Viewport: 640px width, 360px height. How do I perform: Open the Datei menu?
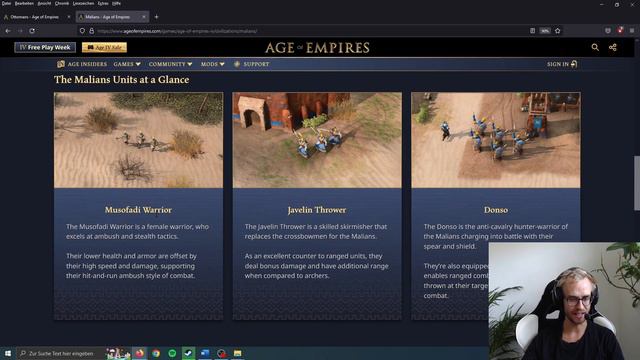tap(6, 3)
